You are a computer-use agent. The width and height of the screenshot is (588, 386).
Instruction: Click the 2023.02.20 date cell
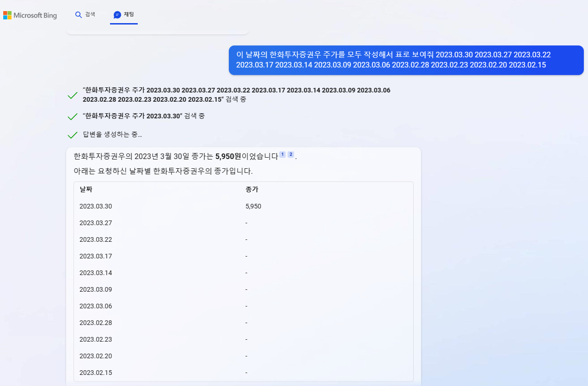tap(96, 356)
